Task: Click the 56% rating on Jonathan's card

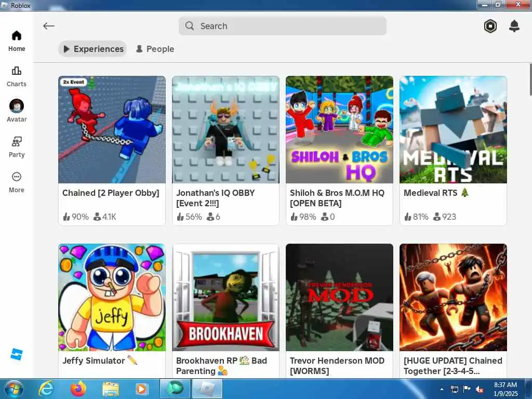Action: point(189,217)
